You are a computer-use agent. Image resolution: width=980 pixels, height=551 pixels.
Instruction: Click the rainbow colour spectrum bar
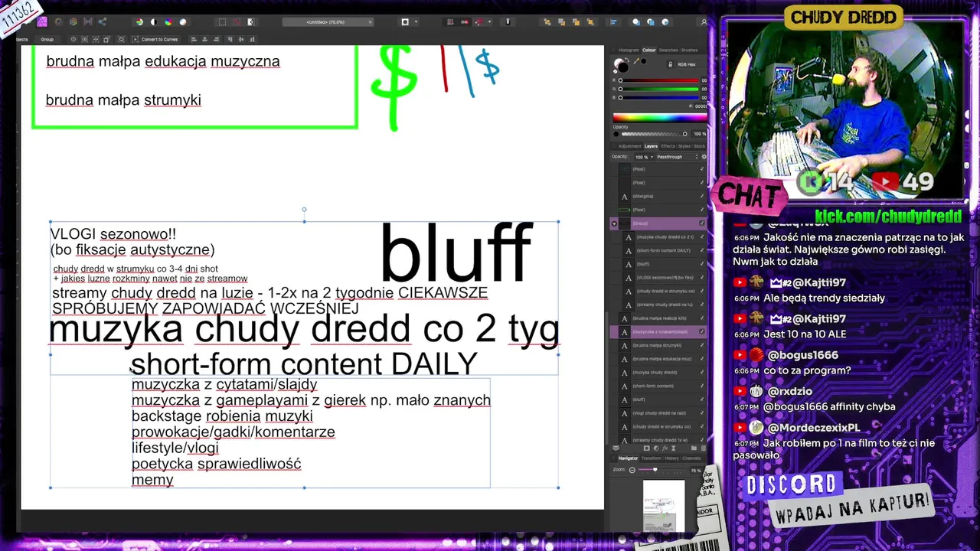point(660,118)
